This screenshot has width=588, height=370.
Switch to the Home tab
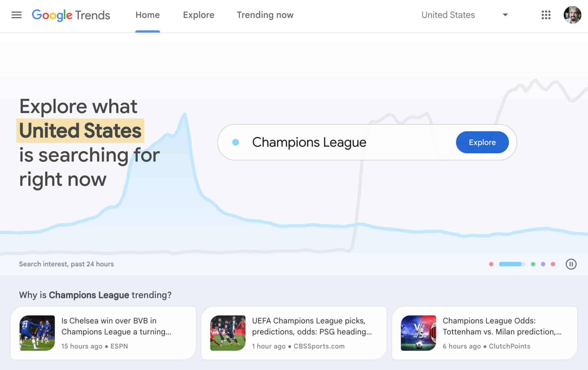coord(148,15)
